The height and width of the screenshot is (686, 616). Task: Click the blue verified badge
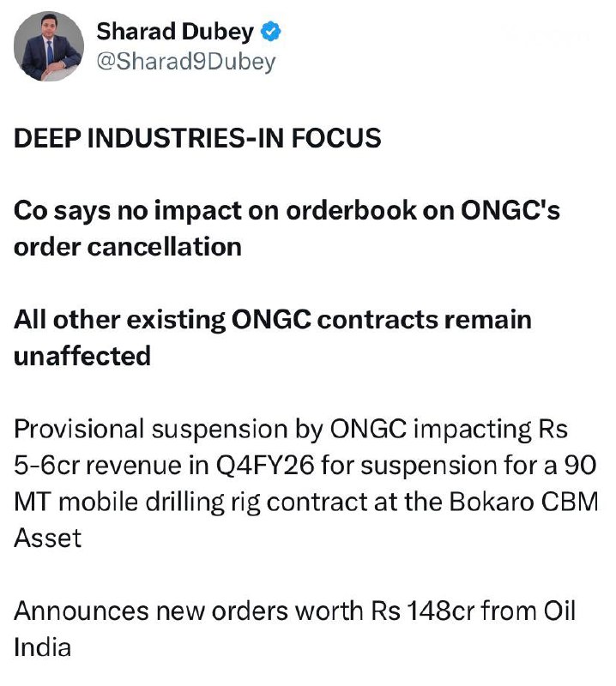point(270,33)
